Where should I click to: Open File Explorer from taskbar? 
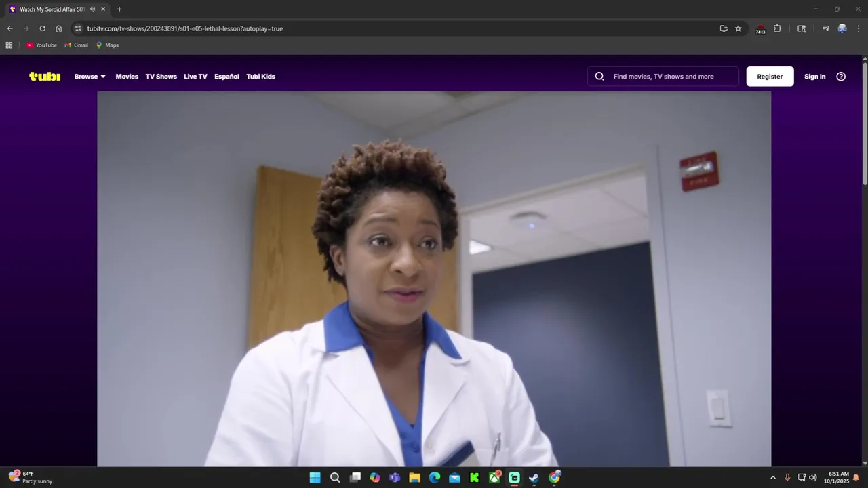pos(414,478)
